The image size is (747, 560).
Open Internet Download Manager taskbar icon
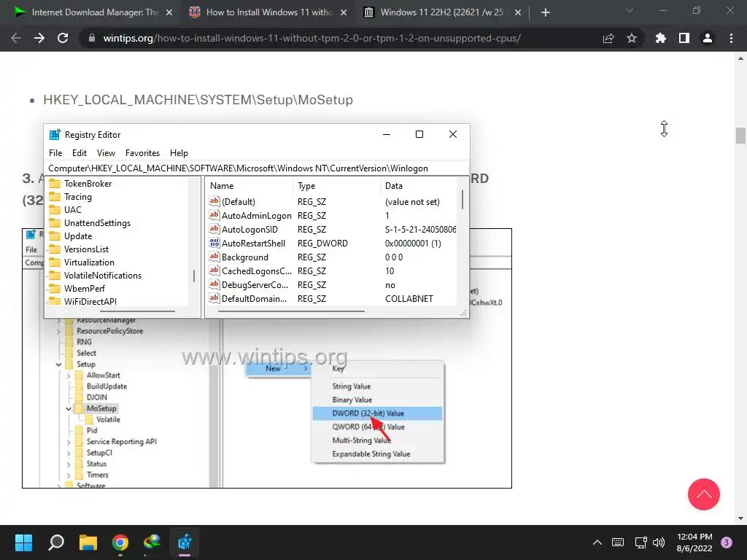pos(152,542)
